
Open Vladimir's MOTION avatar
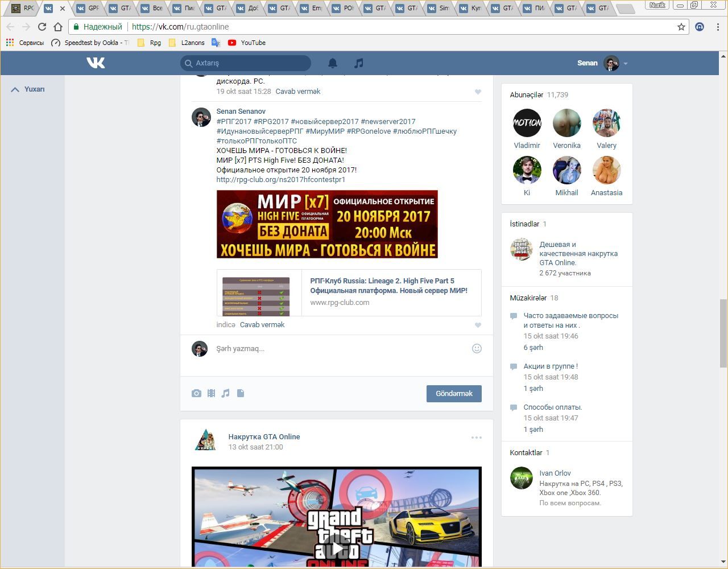tap(527, 123)
